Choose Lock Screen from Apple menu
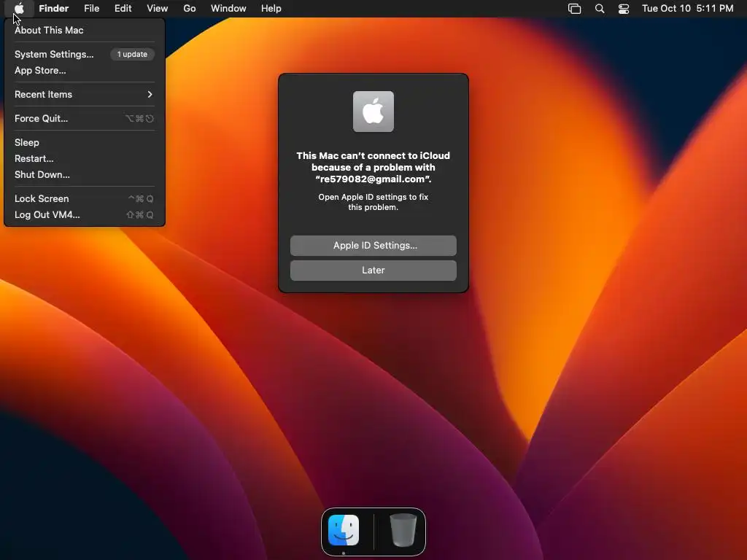This screenshot has width=747, height=560. coord(85,198)
